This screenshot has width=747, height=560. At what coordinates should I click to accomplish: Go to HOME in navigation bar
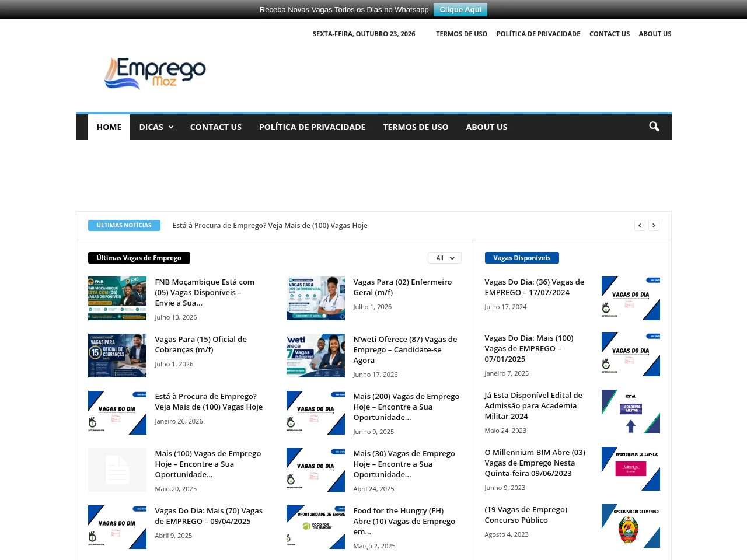click(109, 127)
